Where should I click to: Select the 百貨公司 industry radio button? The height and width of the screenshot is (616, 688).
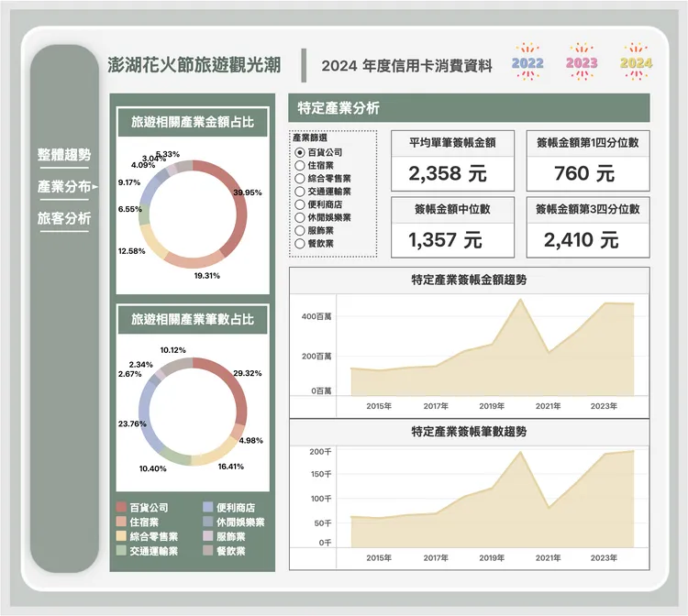[x=300, y=152]
